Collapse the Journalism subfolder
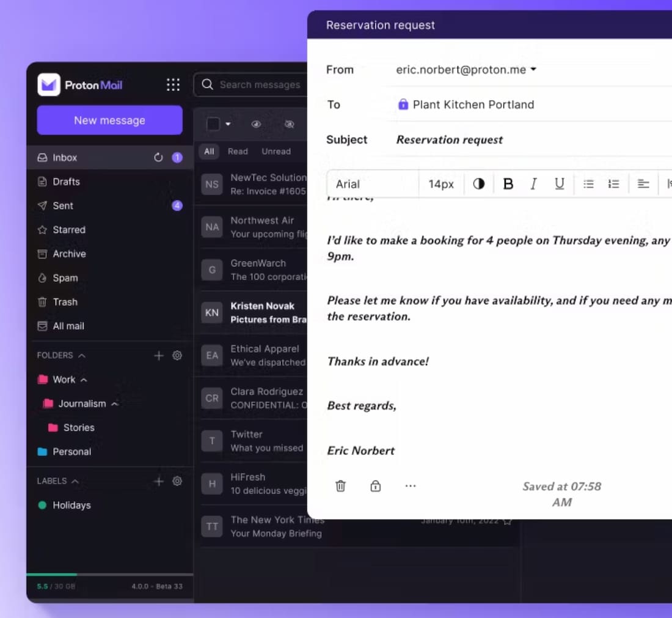This screenshot has width=672, height=618. click(115, 404)
